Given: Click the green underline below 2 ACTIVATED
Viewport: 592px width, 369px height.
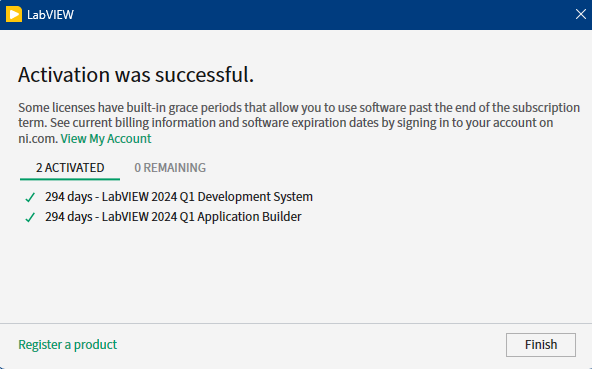Looking at the screenshot, I should point(70,179).
